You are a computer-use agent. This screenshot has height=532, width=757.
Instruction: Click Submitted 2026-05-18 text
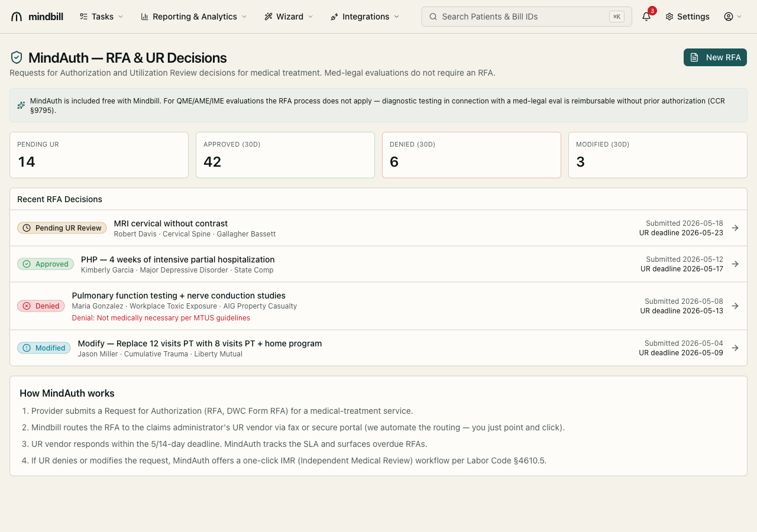click(684, 223)
